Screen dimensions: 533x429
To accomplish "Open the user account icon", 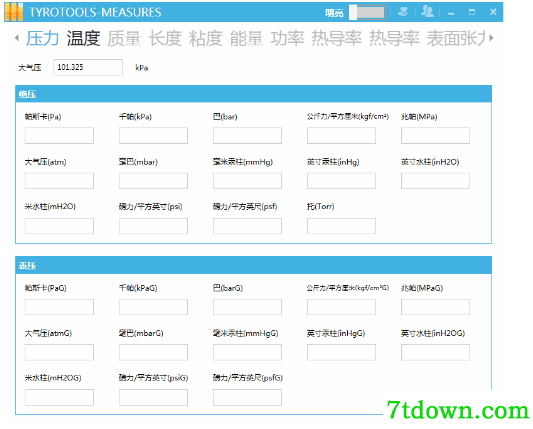I will [x=427, y=12].
